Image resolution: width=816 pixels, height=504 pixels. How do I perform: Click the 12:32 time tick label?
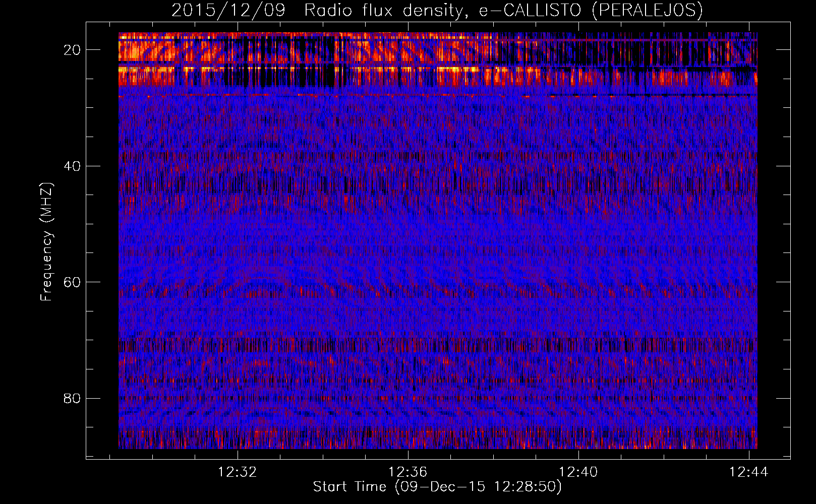coord(238,472)
